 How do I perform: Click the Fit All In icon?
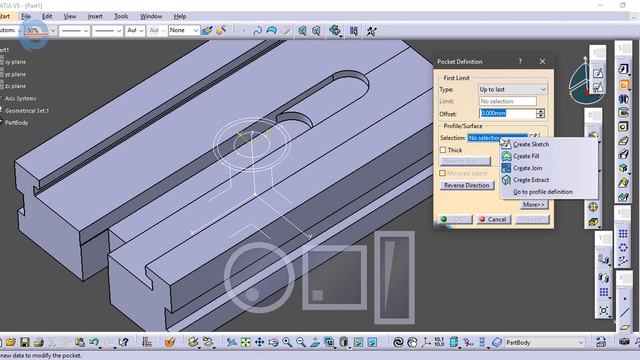(x=245, y=342)
